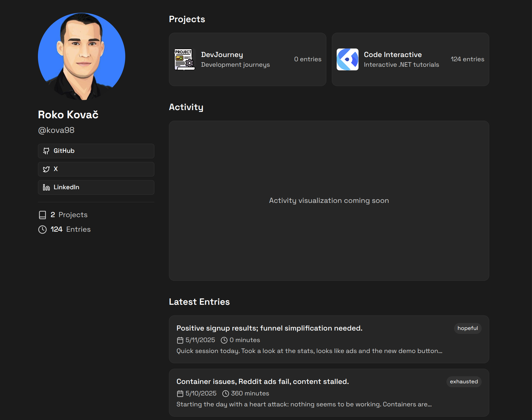Click the DevJourney project logo
This screenshot has height=420, width=532.
point(185,59)
